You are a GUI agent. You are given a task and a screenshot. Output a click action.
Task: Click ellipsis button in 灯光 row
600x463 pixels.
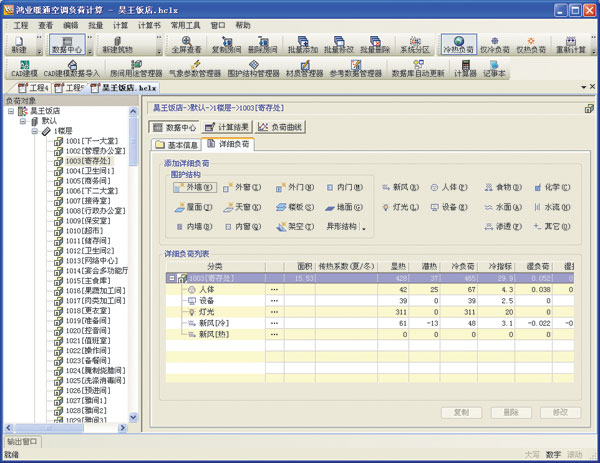[x=274, y=312]
